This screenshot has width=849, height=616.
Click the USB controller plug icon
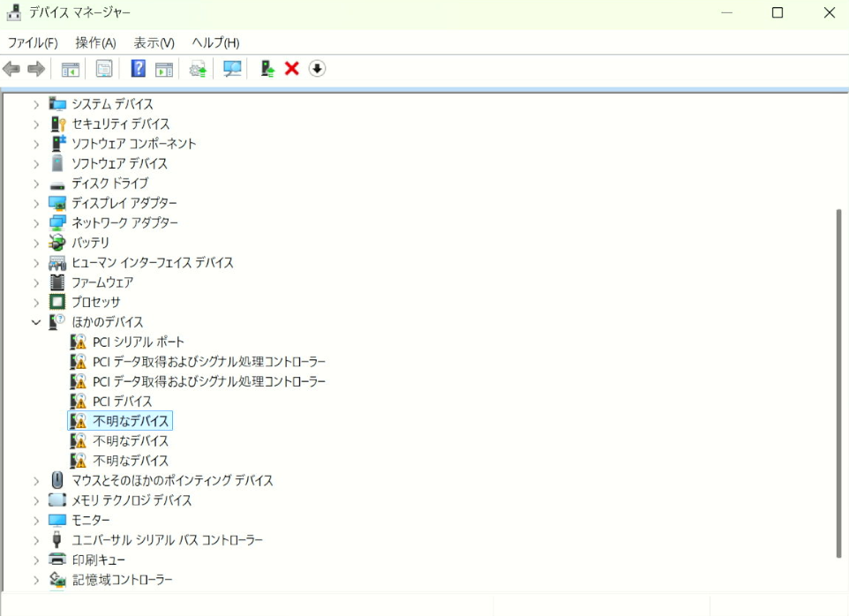[56, 540]
